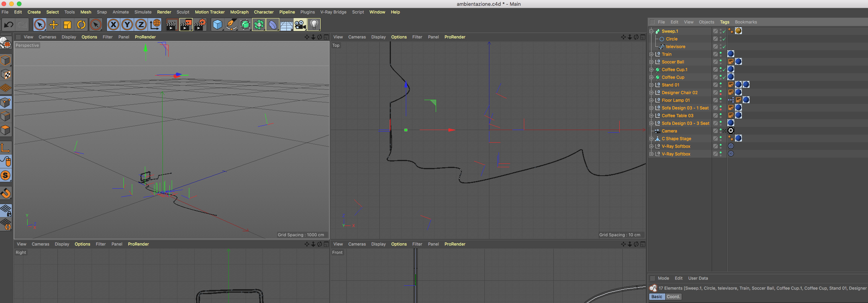Toggle the X axis lock

[x=113, y=25]
